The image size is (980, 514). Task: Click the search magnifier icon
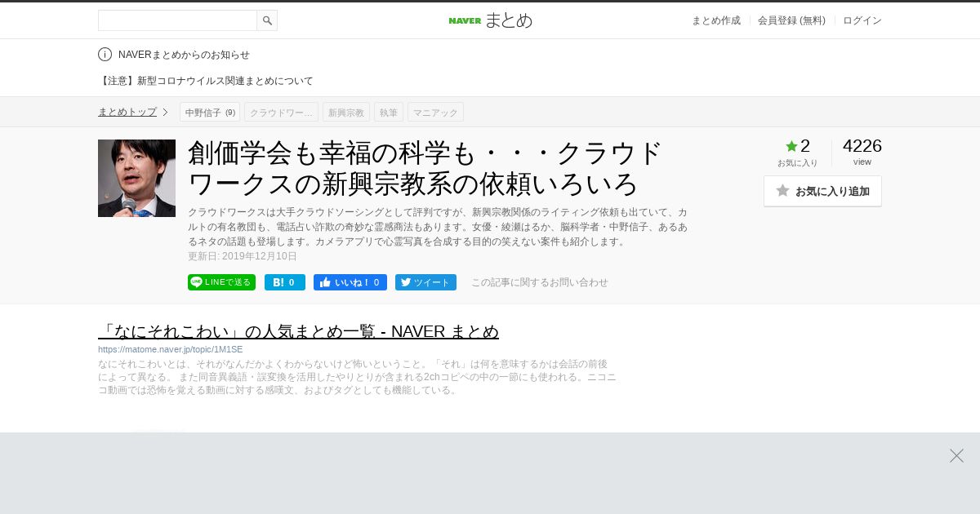click(267, 20)
